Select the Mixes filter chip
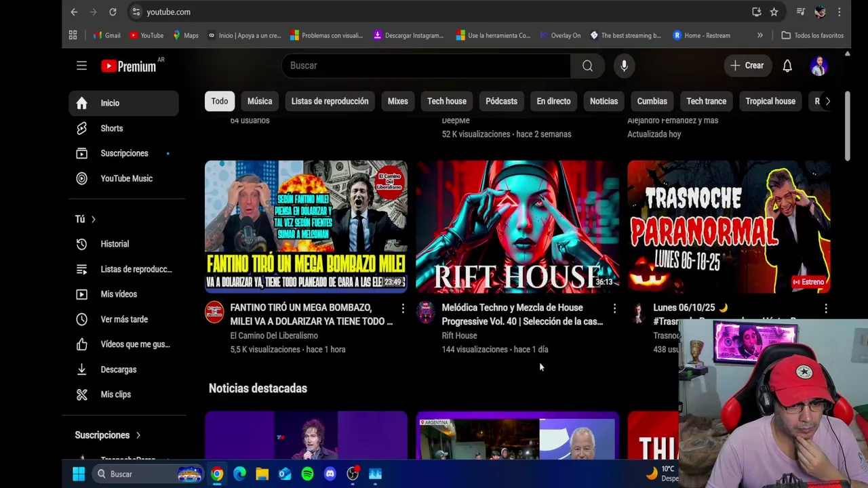 click(398, 101)
